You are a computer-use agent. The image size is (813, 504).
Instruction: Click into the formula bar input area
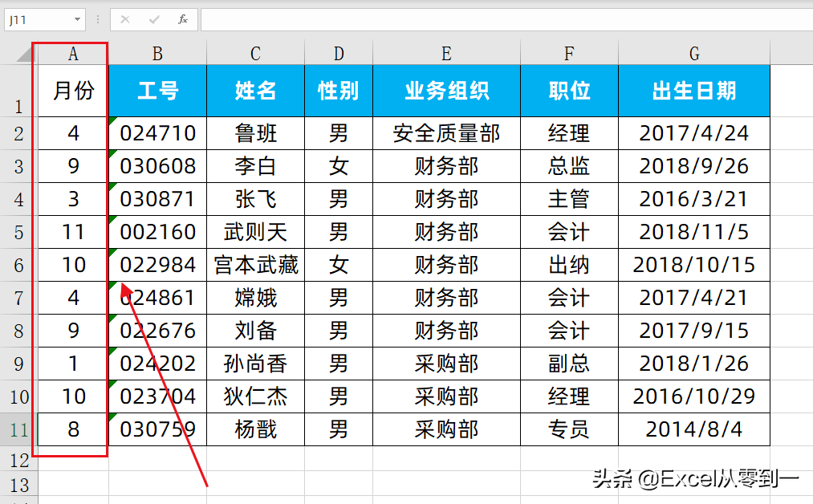506,20
